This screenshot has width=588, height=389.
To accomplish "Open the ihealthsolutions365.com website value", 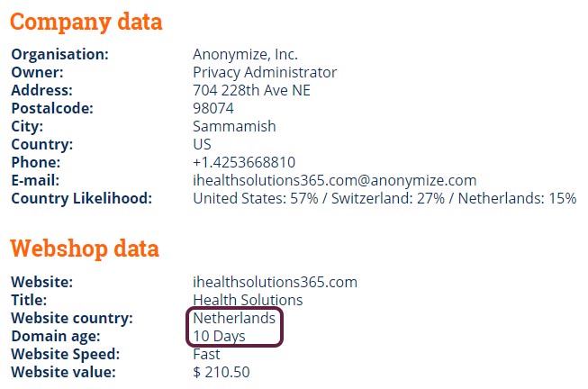I will 275,282.
